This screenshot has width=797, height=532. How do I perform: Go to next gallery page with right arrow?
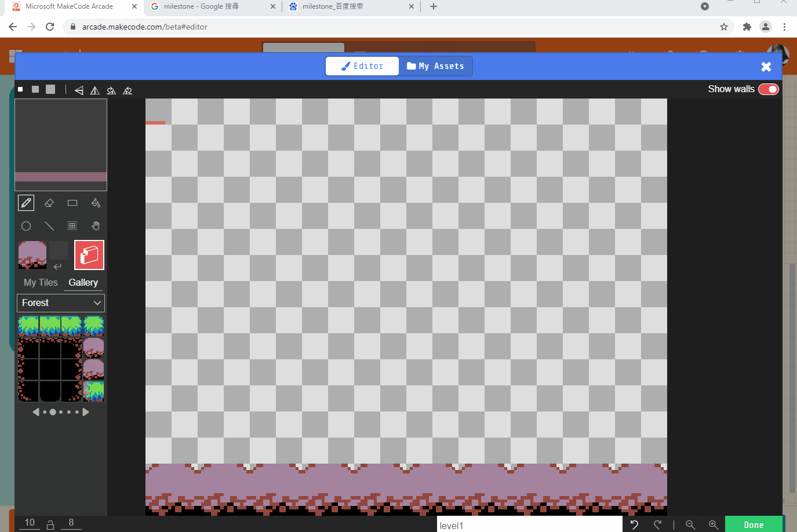click(x=86, y=411)
